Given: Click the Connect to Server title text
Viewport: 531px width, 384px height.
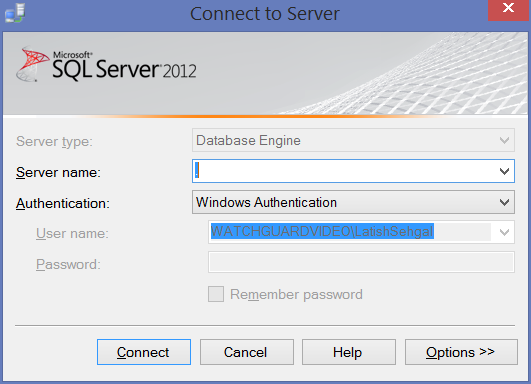Looking at the screenshot, I should point(265,14).
